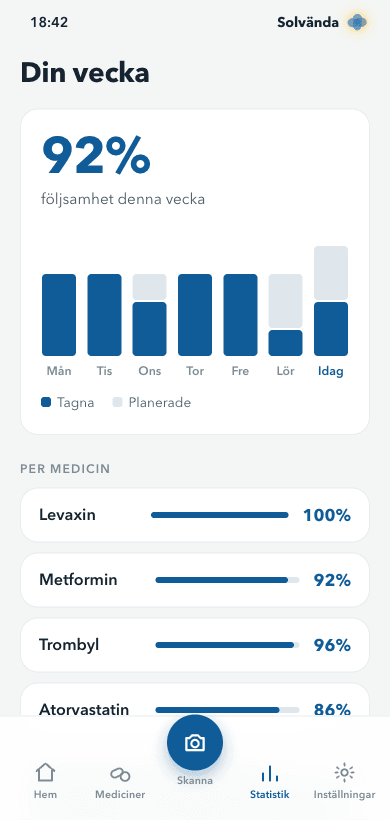Image resolution: width=390 pixels, height=820 pixels.
Task: Switch to the Statistik tab label
Action: 269,795
